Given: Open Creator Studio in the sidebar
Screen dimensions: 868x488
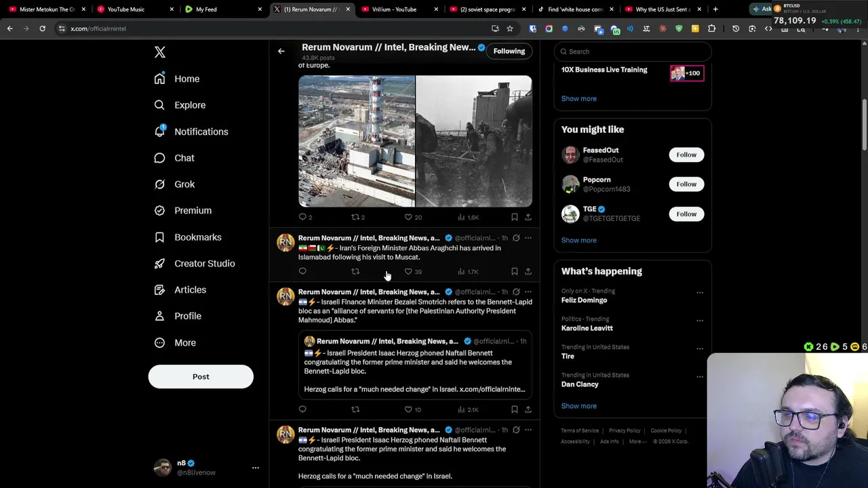Looking at the screenshot, I should click(x=194, y=264).
